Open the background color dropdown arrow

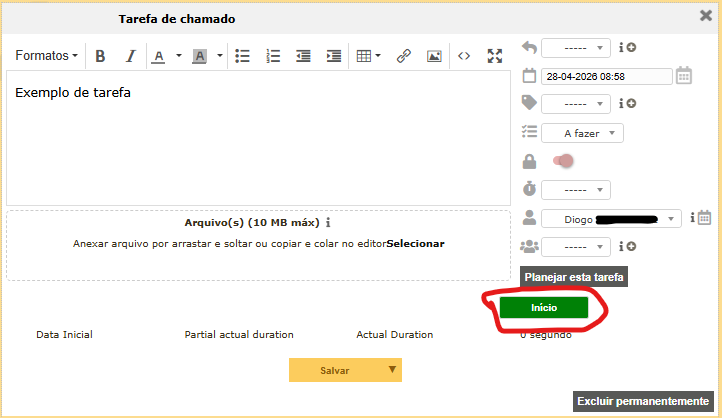pos(220,56)
